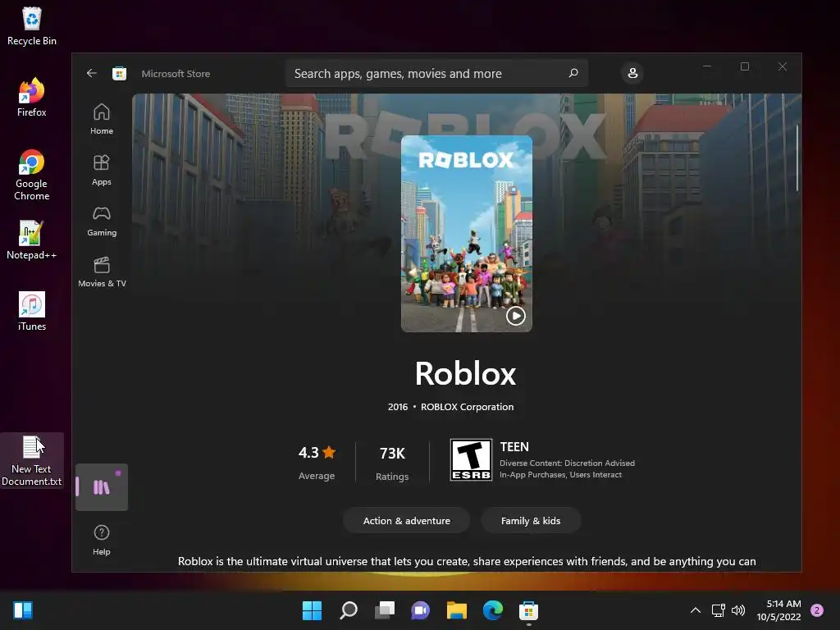Open the user account profile icon
840x630 pixels.
[632, 73]
